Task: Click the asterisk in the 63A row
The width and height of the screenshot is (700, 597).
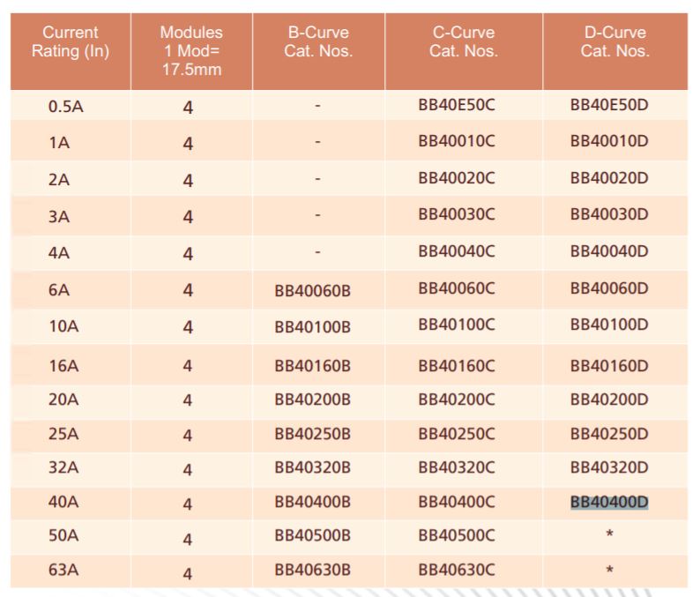Action: coord(609,571)
